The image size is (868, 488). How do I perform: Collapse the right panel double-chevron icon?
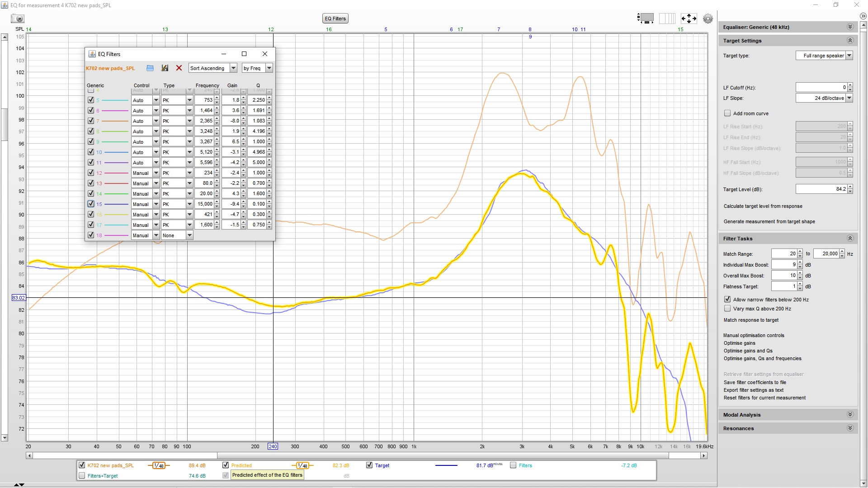863,16
